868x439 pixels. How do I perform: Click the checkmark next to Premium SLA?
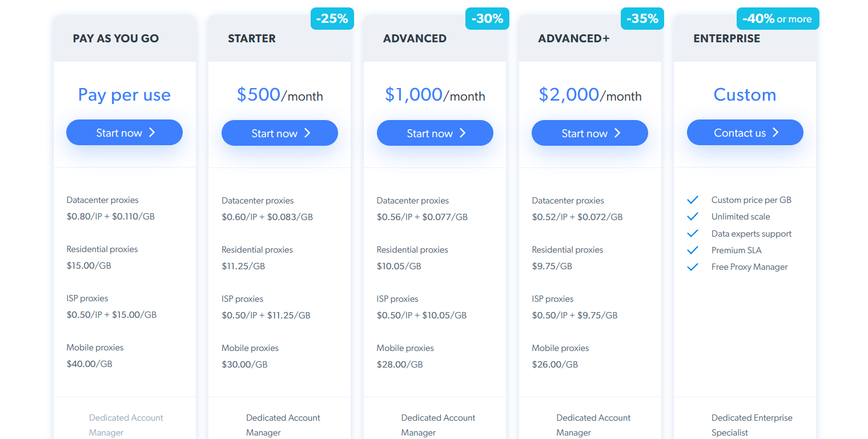(693, 250)
